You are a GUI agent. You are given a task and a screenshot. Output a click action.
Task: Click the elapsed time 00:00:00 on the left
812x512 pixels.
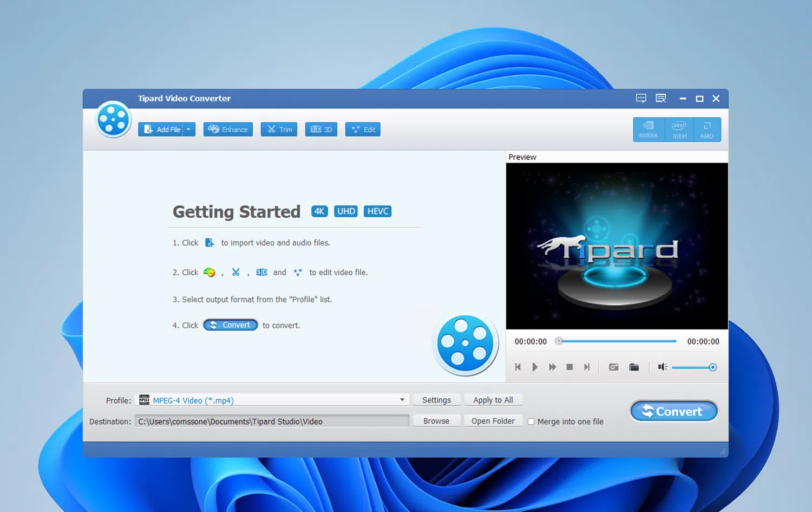(x=531, y=341)
